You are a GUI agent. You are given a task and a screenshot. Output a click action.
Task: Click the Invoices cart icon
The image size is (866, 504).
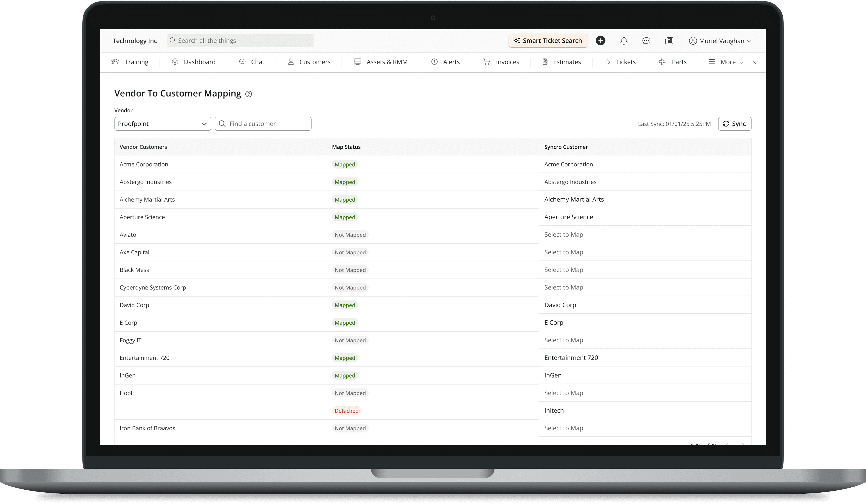487,62
